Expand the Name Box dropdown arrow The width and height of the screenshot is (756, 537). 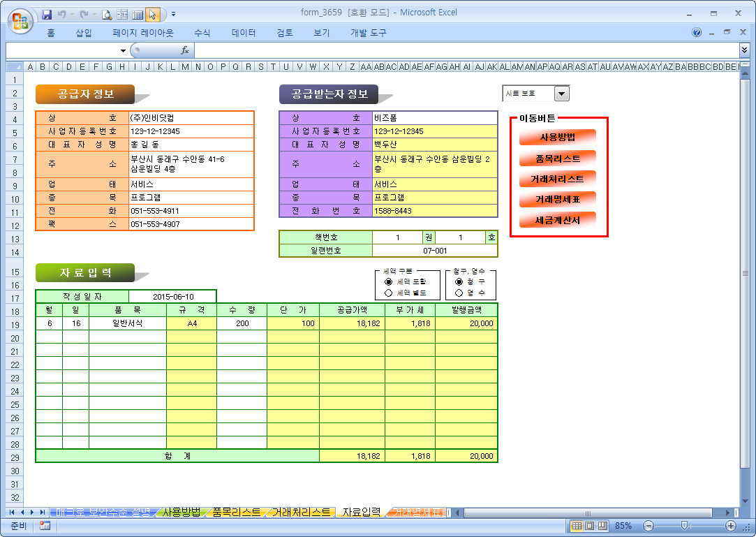[x=123, y=50]
